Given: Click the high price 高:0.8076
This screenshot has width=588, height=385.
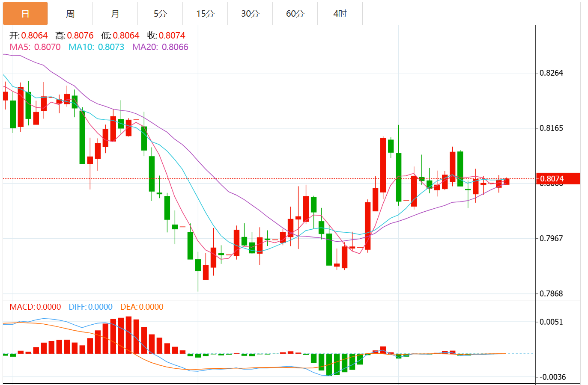Looking at the screenshot, I should (x=75, y=36).
